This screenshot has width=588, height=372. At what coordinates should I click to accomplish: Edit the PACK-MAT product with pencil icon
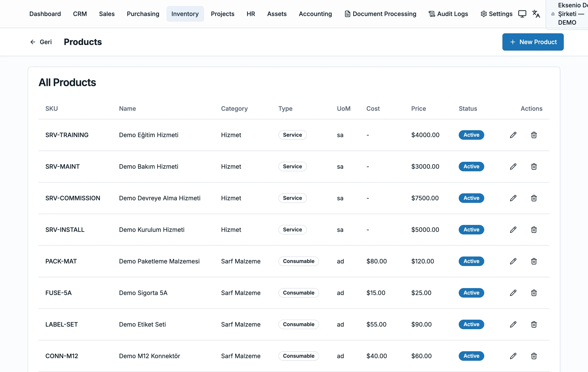click(513, 261)
